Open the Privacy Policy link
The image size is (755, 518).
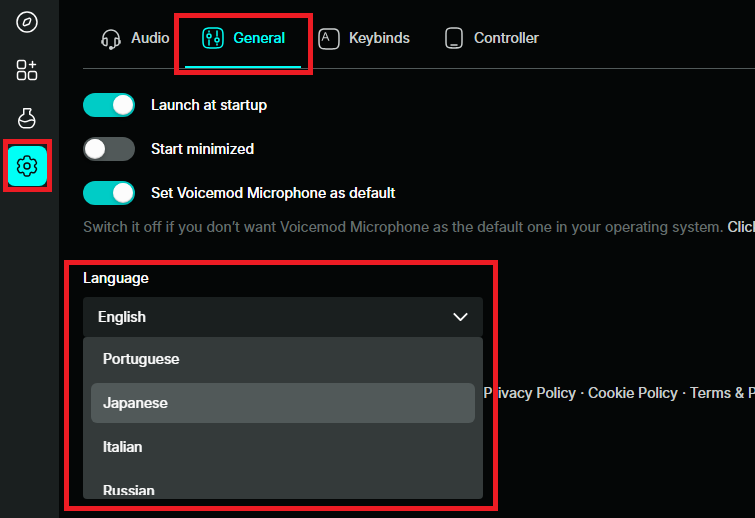[x=530, y=393]
